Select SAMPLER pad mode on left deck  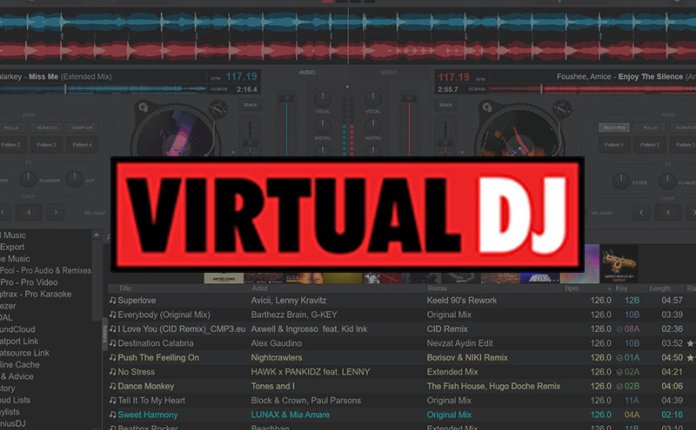click(83, 128)
